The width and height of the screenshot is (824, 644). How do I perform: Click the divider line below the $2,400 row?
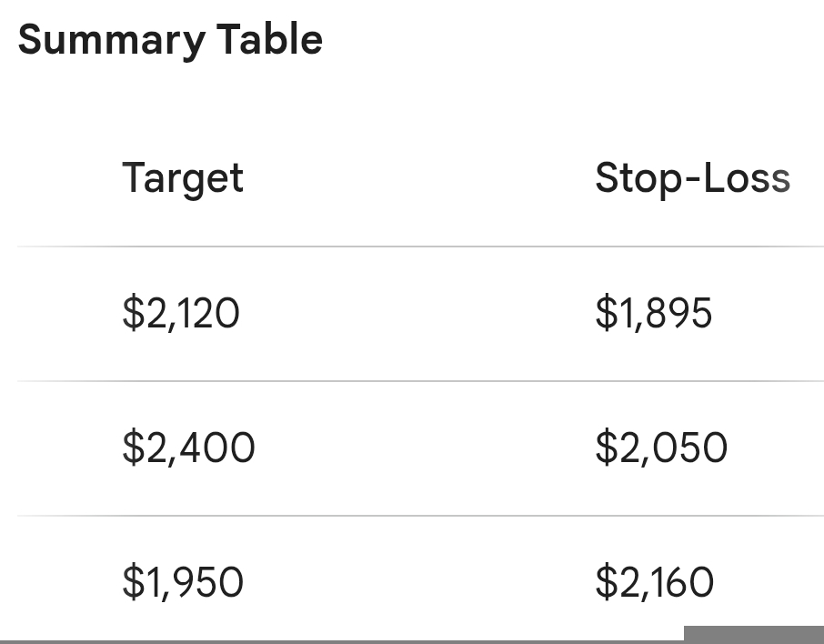418,516
